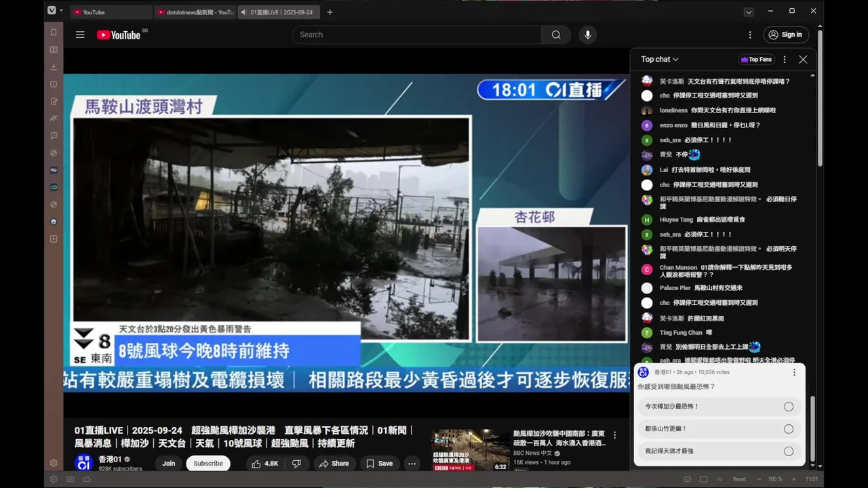The height and width of the screenshot is (488, 868).
Task: Close the live chat panel
Action: [803, 60]
